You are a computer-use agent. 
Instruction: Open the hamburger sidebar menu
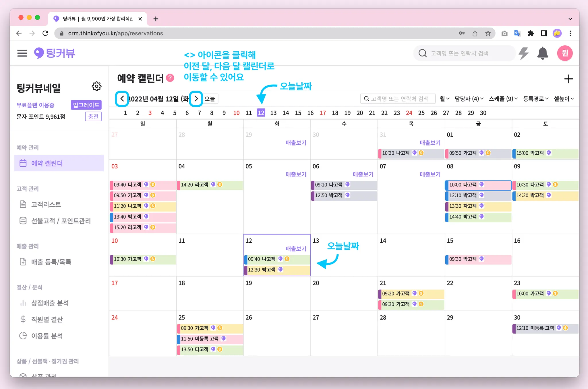click(x=22, y=53)
